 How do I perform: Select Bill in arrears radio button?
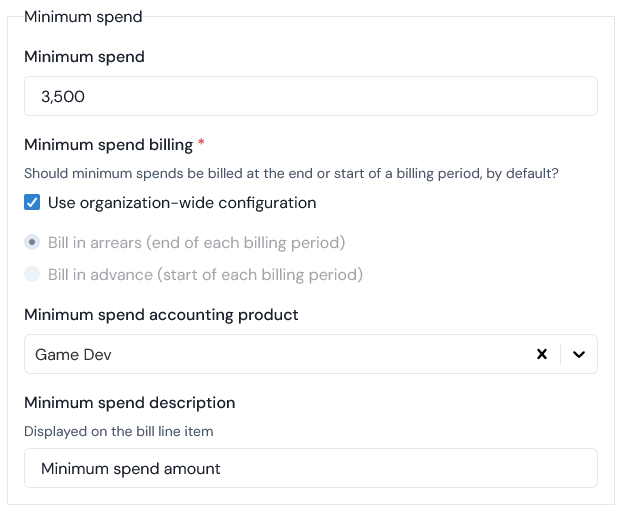coord(32,242)
